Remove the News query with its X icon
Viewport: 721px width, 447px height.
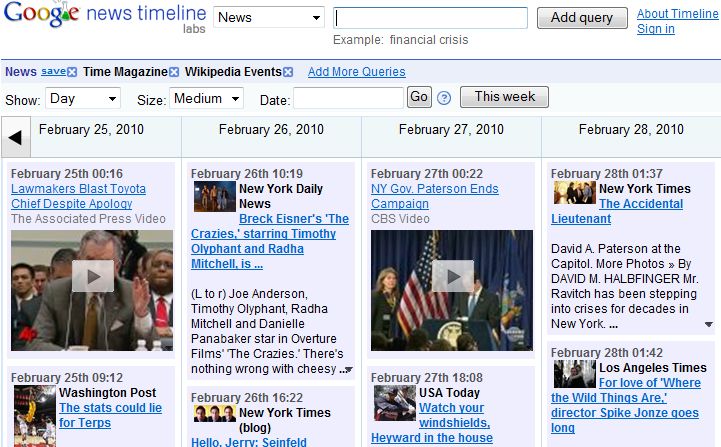click(72, 72)
